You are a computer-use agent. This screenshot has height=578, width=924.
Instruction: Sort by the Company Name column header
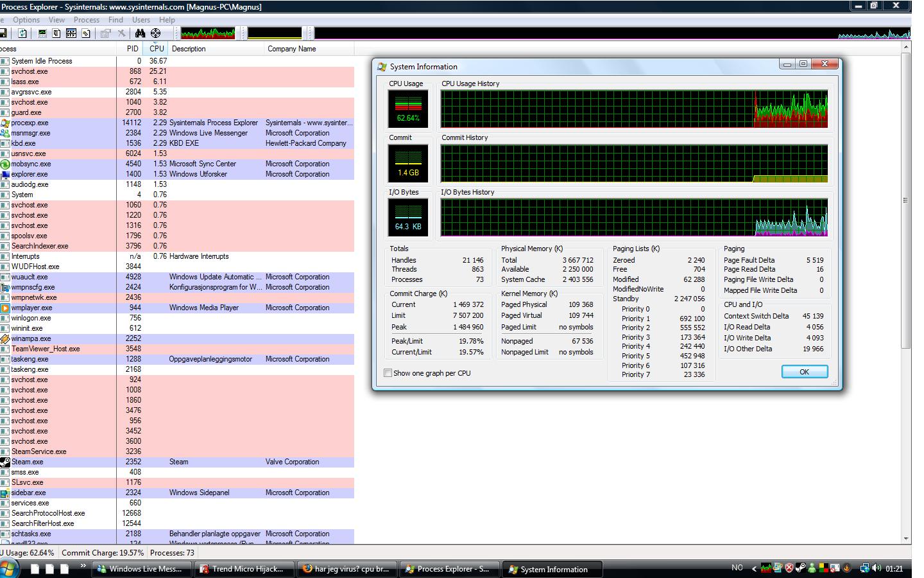309,49
